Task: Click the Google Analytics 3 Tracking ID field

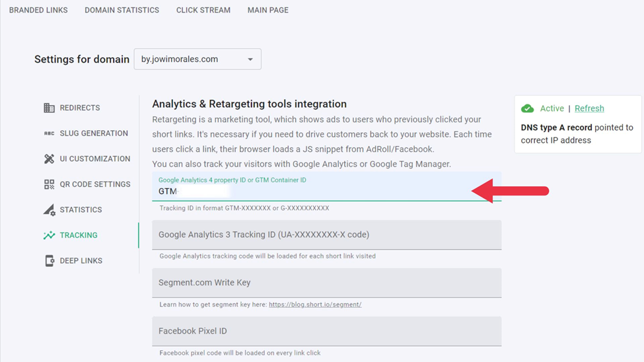Action: (326, 235)
